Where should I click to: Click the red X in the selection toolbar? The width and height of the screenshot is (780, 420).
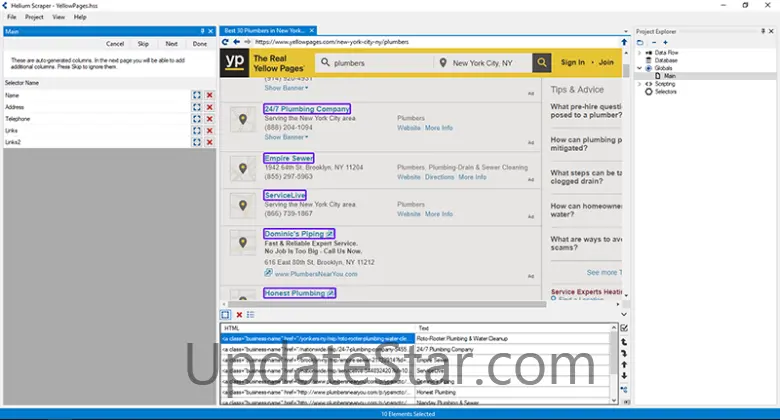coord(239,315)
